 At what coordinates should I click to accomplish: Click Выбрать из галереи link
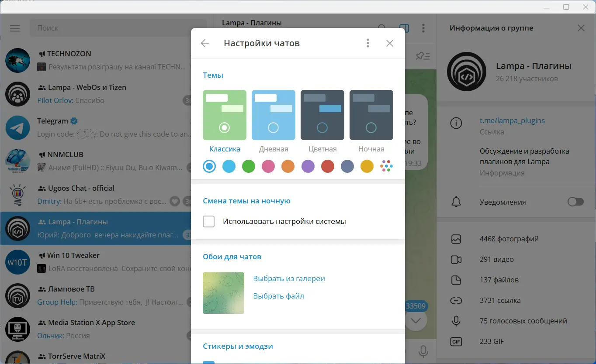[289, 278]
